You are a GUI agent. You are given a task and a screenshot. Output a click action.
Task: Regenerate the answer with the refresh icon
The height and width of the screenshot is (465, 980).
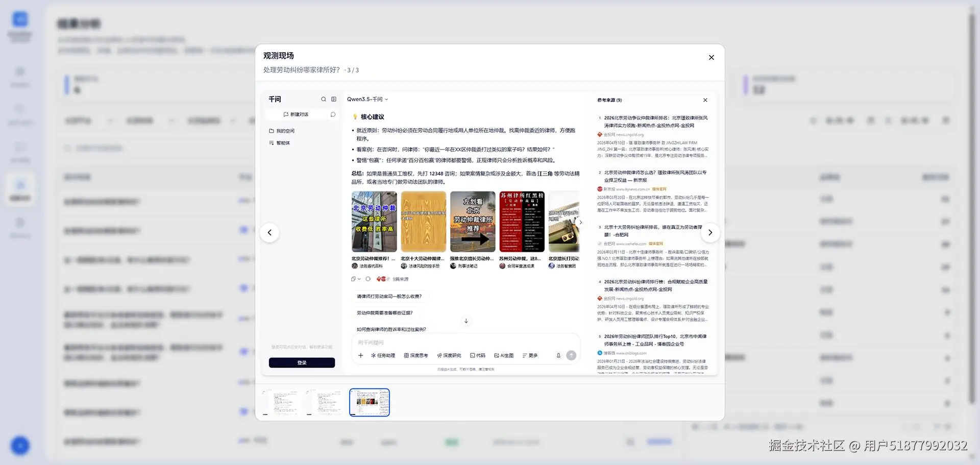point(368,279)
